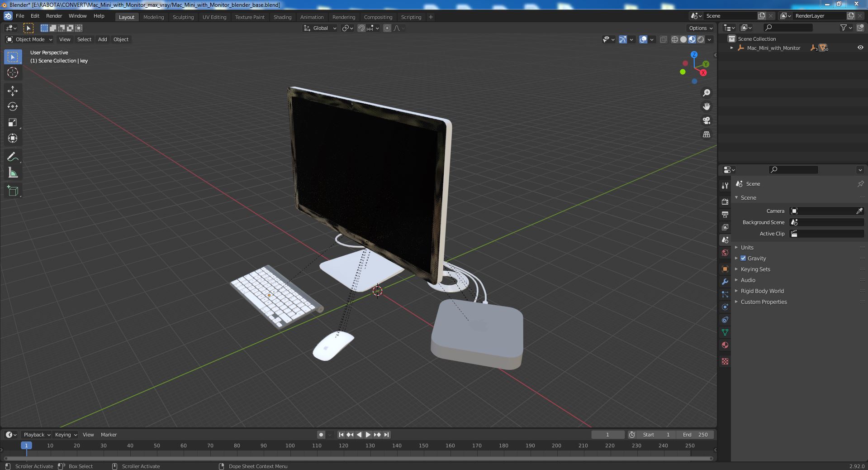The height and width of the screenshot is (470, 868).
Task: Activate the Rotate tool
Action: (13, 107)
